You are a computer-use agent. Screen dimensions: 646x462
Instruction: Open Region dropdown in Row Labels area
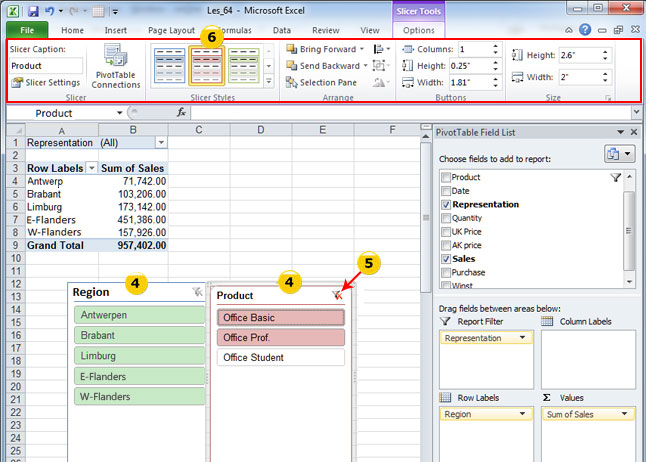(522, 413)
